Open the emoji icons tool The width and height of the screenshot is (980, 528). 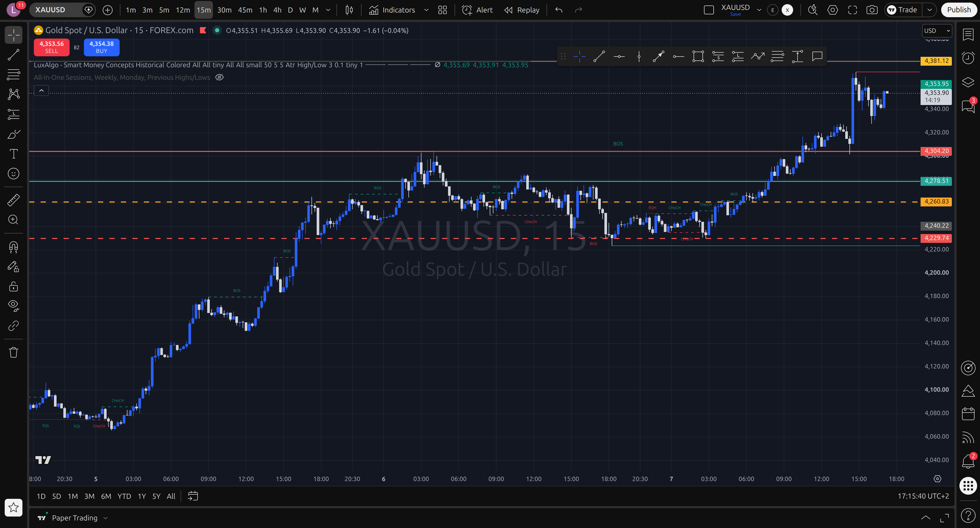pos(14,174)
